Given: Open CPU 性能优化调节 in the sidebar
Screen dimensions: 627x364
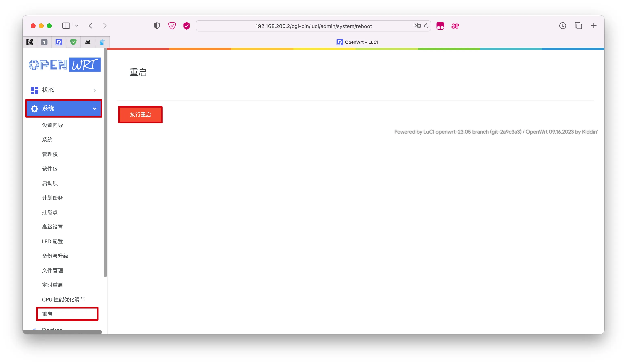Looking at the screenshot, I should pyautogui.click(x=63, y=300).
